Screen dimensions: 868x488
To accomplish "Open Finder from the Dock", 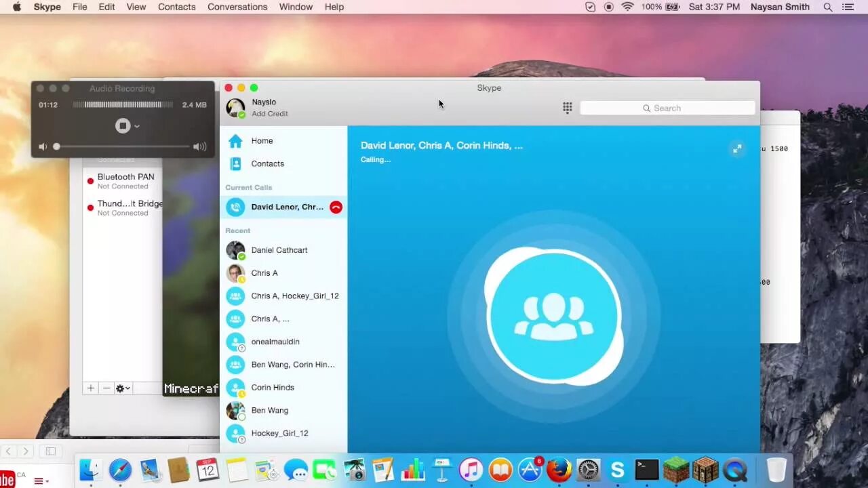I will [x=91, y=470].
